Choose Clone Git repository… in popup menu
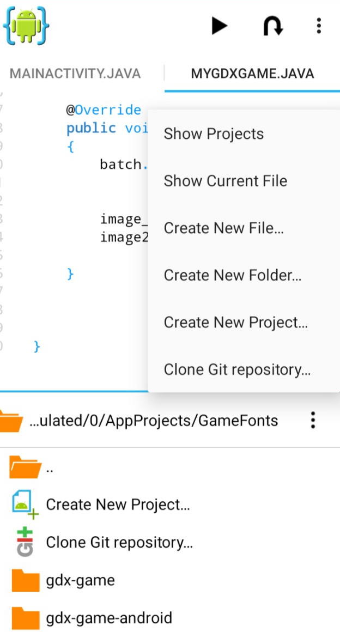 coord(237,369)
